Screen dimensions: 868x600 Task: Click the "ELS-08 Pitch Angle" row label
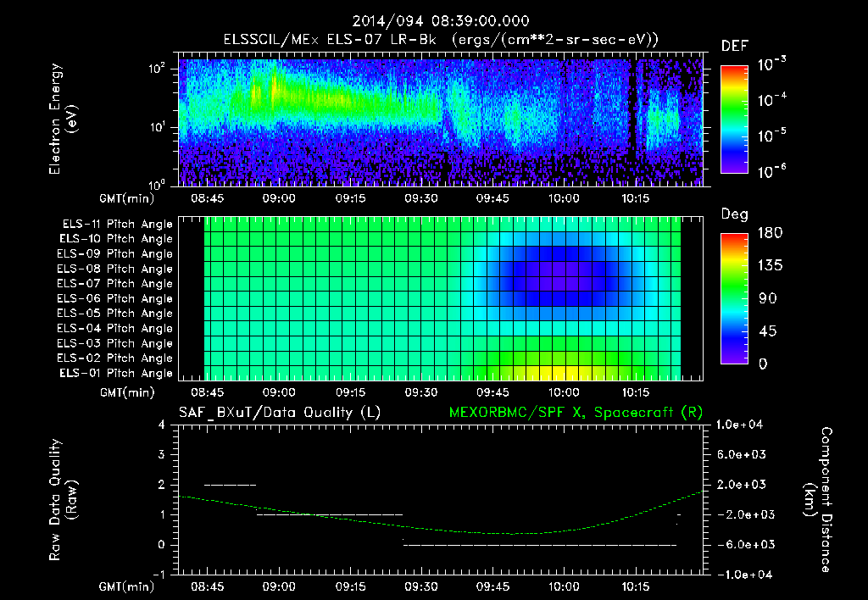115,269
